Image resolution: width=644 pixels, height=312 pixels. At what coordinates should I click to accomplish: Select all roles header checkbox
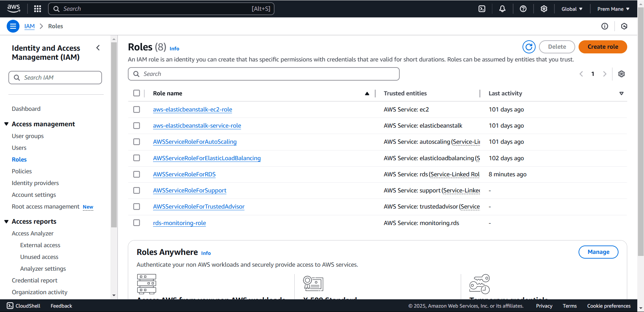point(137,93)
